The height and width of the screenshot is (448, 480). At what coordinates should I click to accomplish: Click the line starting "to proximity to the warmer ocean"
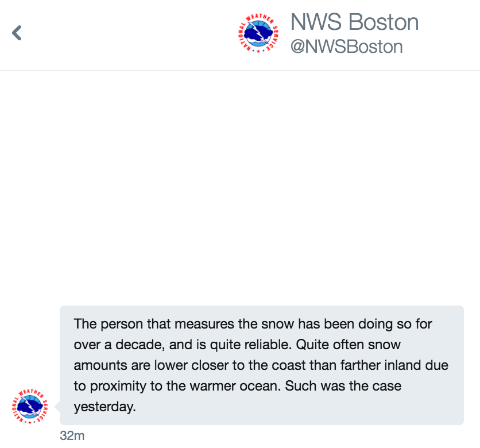pyautogui.click(x=237, y=386)
